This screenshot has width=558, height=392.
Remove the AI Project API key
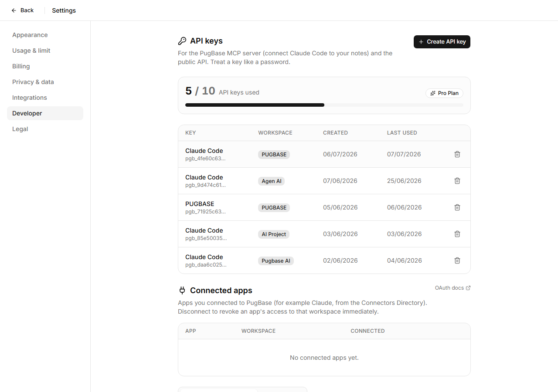pos(457,234)
